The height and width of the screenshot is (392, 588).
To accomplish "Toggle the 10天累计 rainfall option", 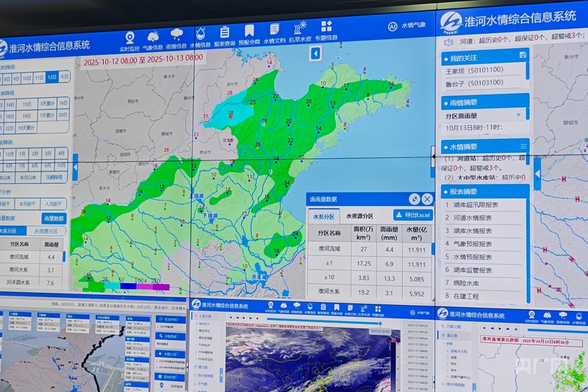I will 26,127.
